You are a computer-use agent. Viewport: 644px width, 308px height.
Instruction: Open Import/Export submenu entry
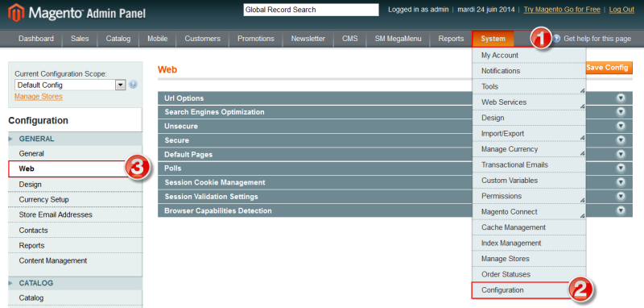click(x=529, y=134)
